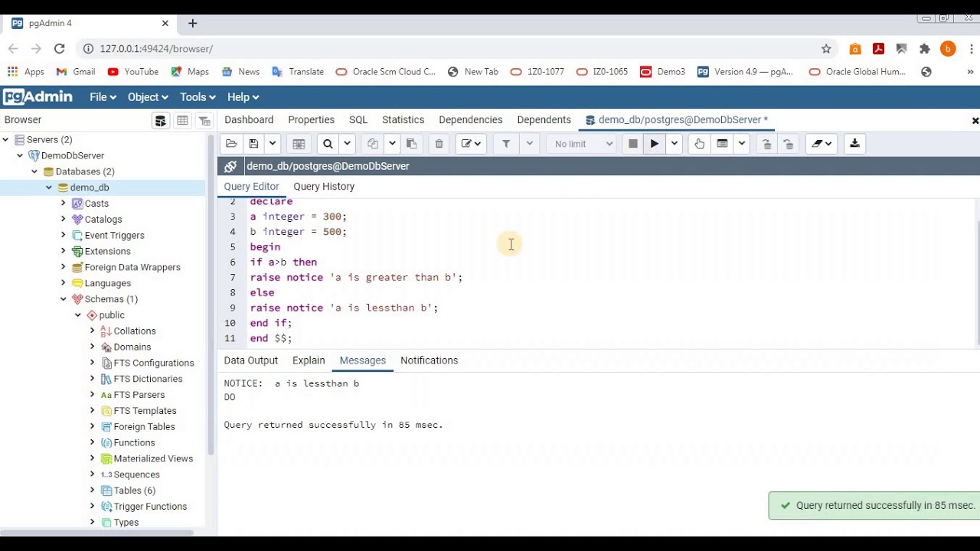Open the 'No limit' rows dropdown
This screenshot has width=980, height=551.
583,144
